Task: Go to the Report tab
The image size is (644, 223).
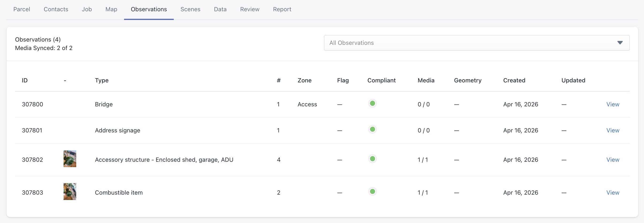Action: [282, 9]
